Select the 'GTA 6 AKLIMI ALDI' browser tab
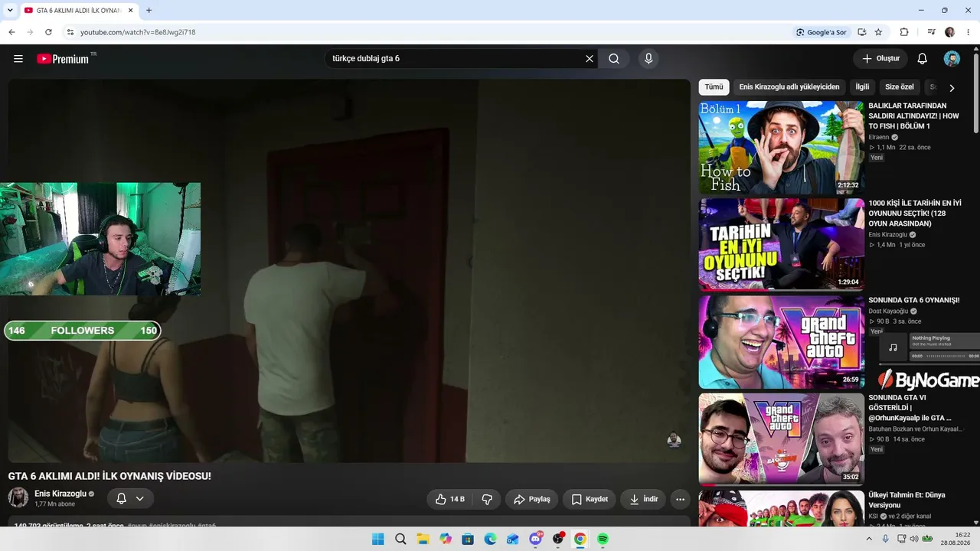This screenshot has height=551, width=980. click(79, 11)
